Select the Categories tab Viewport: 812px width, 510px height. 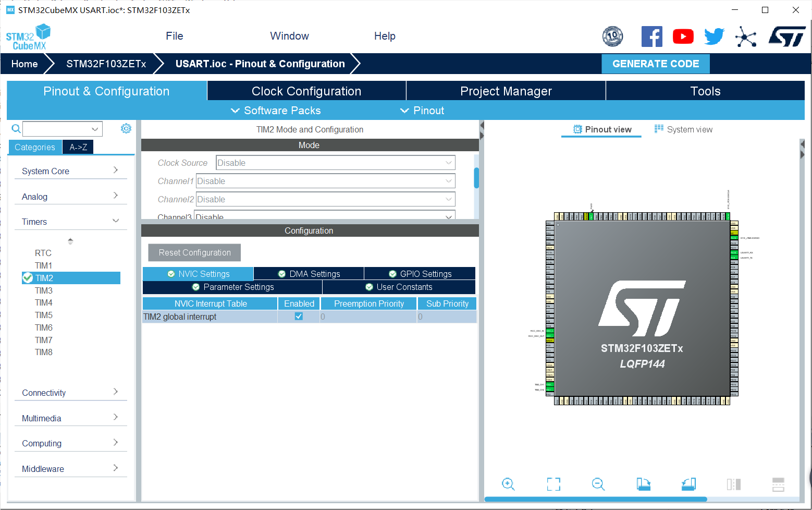35,147
